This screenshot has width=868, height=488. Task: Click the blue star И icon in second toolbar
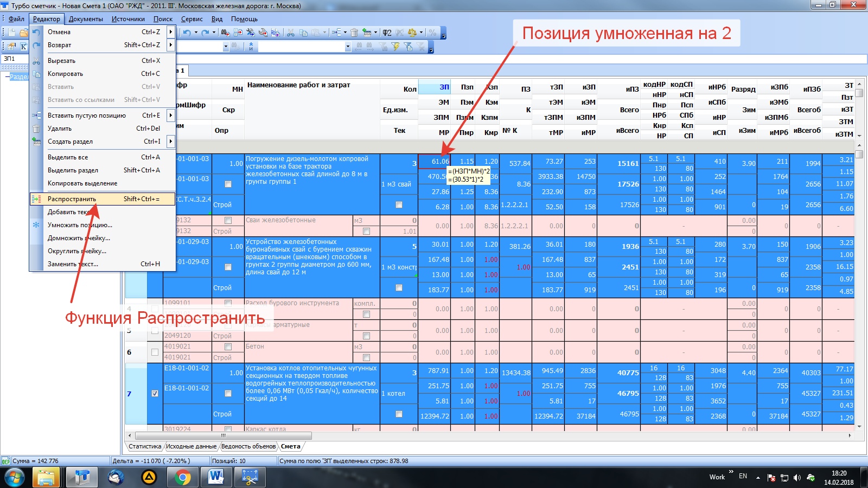pyautogui.click(x=251, y=47)
